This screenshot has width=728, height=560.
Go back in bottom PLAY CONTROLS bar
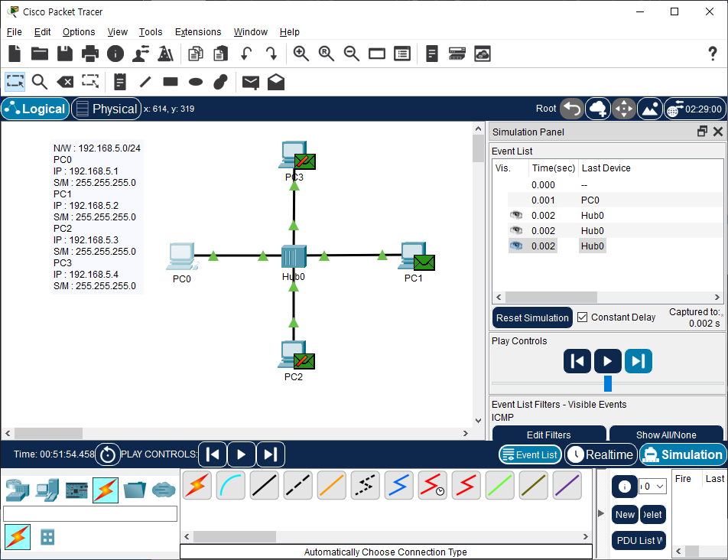click(213, 454)
